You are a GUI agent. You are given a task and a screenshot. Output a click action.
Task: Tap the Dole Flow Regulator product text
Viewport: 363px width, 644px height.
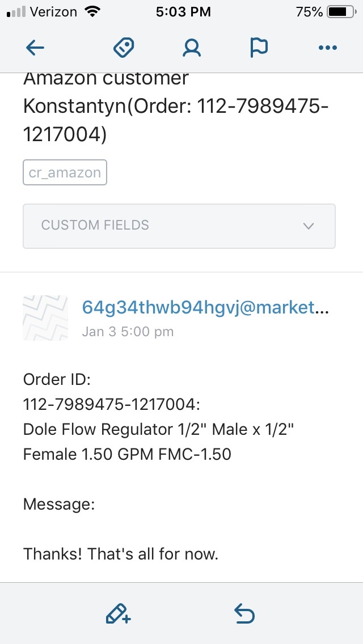point(159,442)
